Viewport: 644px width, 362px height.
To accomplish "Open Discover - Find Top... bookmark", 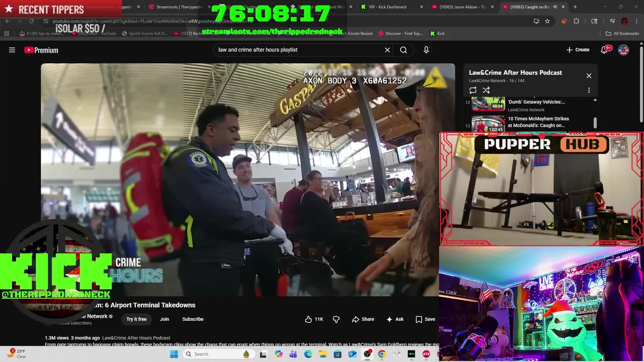I will tap(400, 34).
